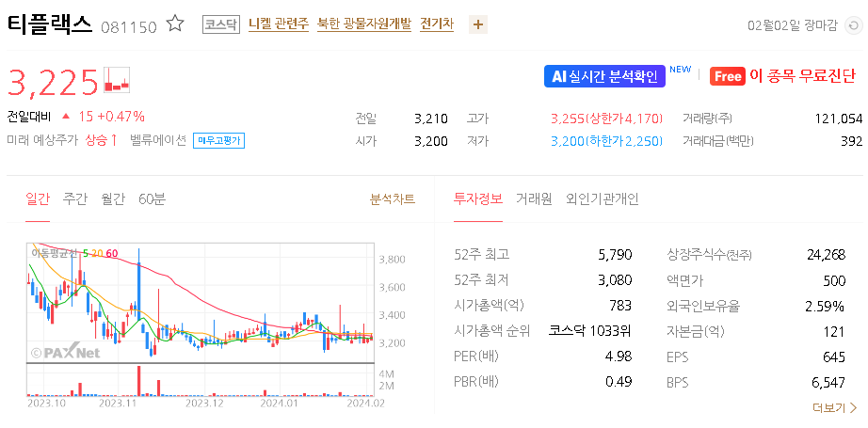
Task: Click the 거래량 value 121,054
Action: point(839,119)
